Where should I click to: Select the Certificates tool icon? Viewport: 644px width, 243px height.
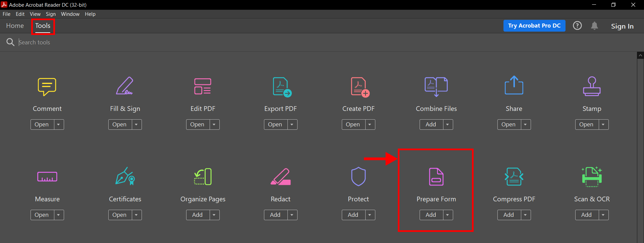point(125,176)
